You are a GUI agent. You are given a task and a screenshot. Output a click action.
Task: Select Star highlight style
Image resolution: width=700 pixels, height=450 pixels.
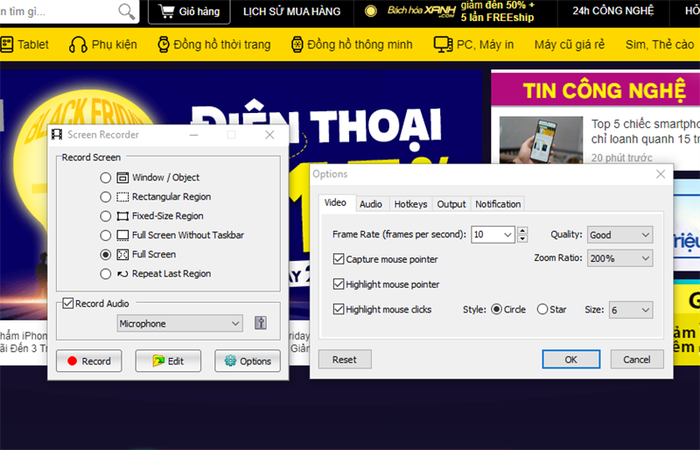(542, 309)
